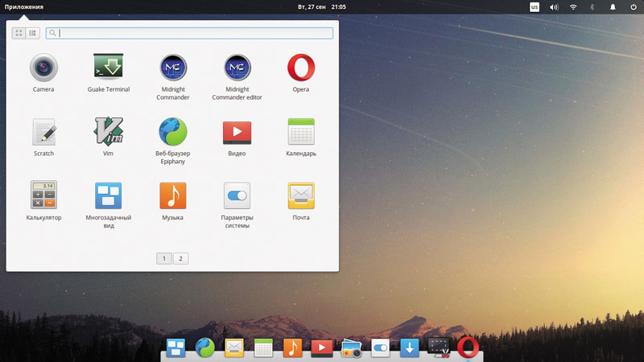Open the Калькулятор app
Screen dimensions: 644x362
point(43,195)
